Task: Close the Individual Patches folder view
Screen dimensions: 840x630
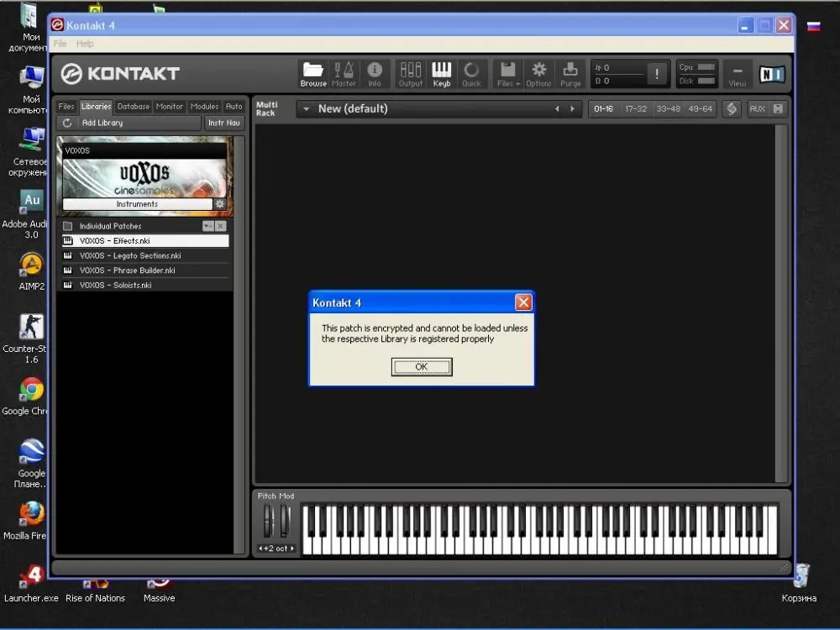Action: point(221,226)
